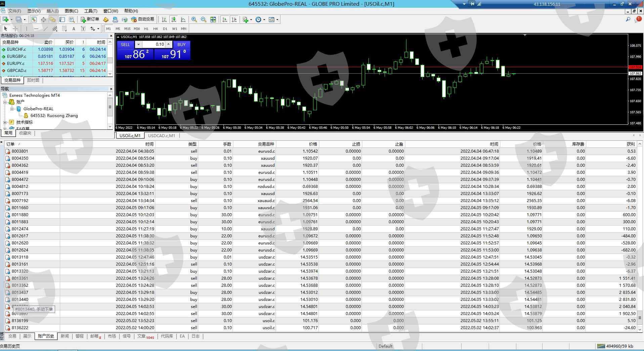Toggle the 自动交易 auto trading button

point(143,19)
